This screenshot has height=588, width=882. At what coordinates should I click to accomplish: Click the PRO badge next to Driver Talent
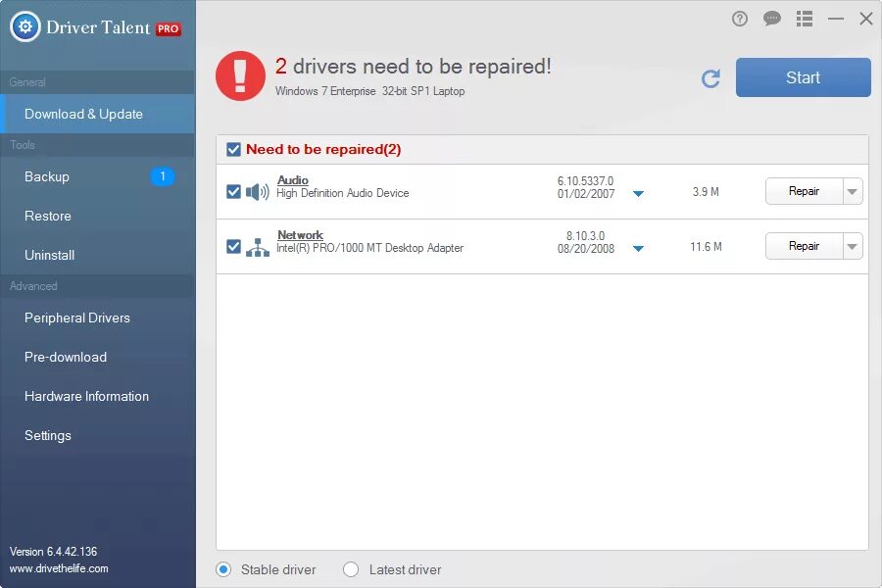click(169, 28)
